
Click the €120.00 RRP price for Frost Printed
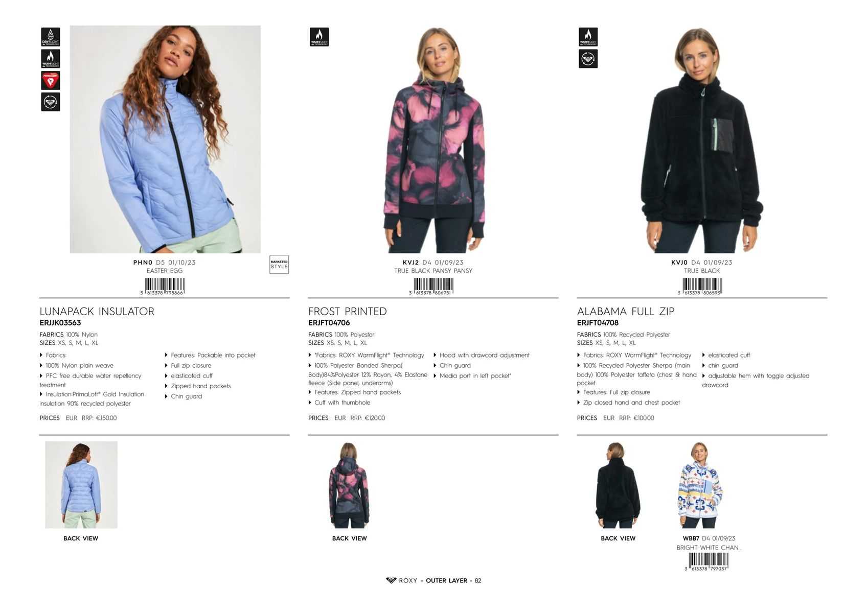[375, 418]
